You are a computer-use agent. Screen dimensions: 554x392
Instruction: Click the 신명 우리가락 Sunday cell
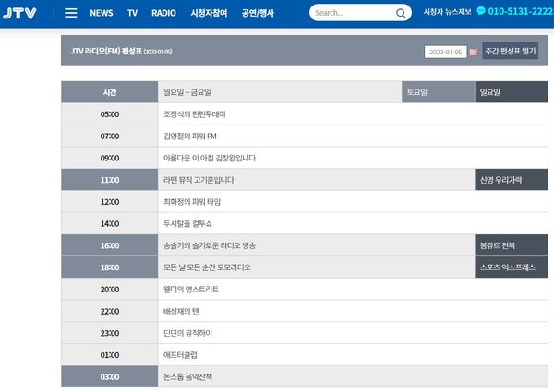coord(512,180)
